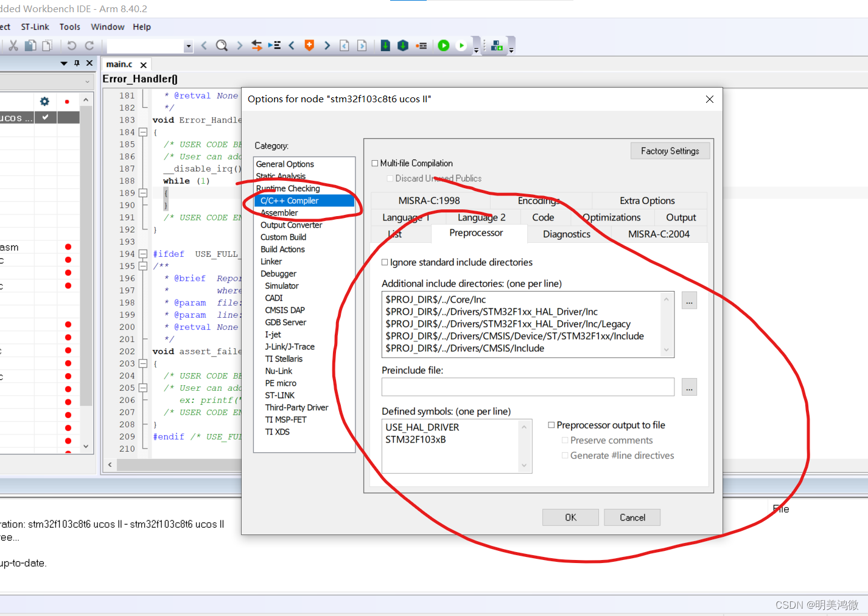The height and width of the screenshot is (616, 868).
Task: Select ST-LINK in the category list
Action: pos(280,396)
